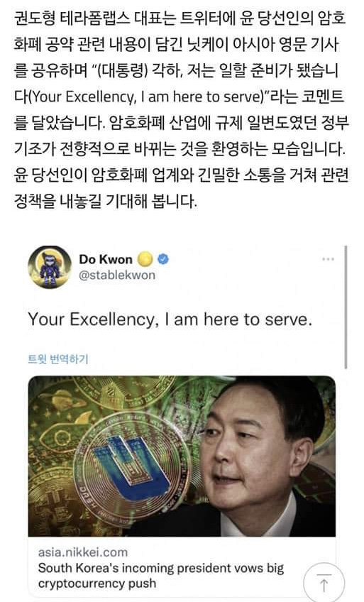This screenshot has height=602, width=364.
Task: Open the 'South Korea's incoming president' headline
Action: (x=160, y=568)
